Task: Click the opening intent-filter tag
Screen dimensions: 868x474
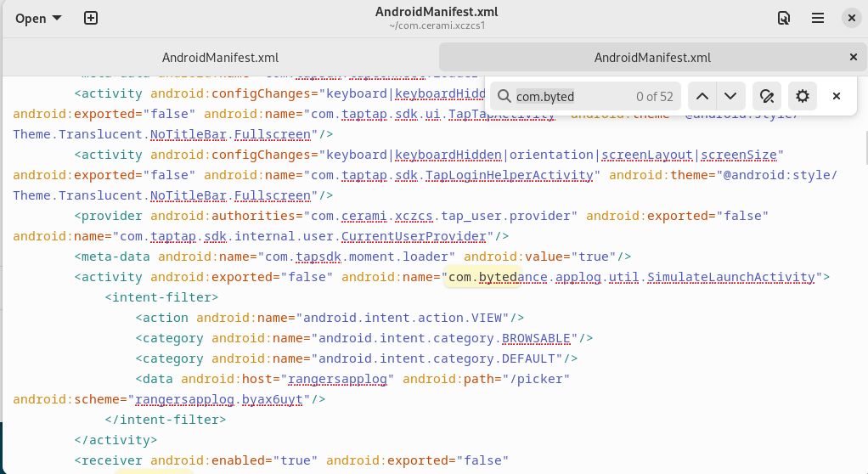Action: click(x=161, y=297)
